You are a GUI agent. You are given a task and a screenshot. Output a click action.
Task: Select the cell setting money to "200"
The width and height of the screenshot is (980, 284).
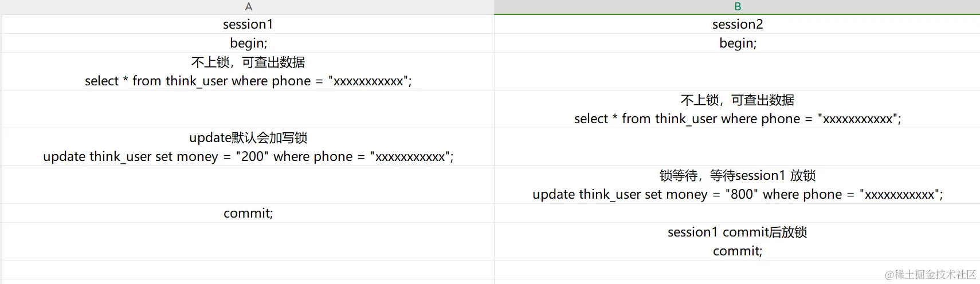pyautogui.click(x=248, y=147)
